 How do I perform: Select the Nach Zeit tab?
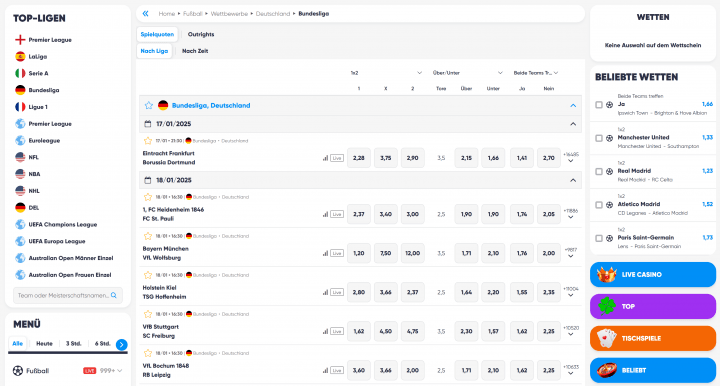195,51
